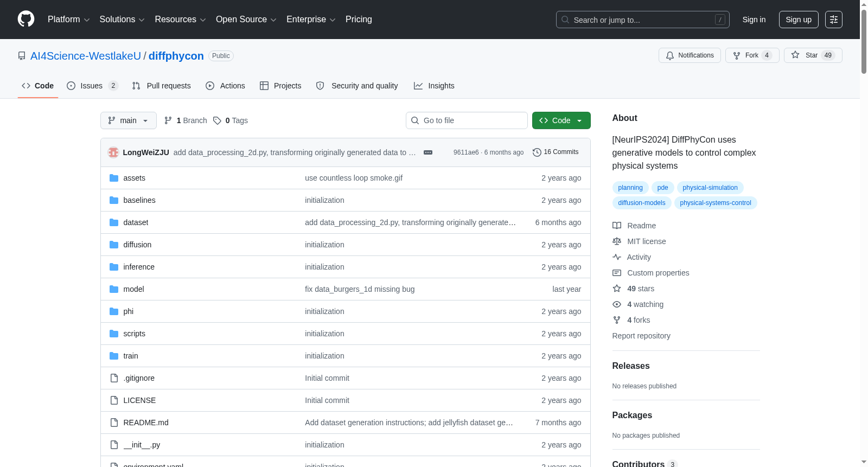
Task: Click the Readme book icon
Action: pos(617,226)
